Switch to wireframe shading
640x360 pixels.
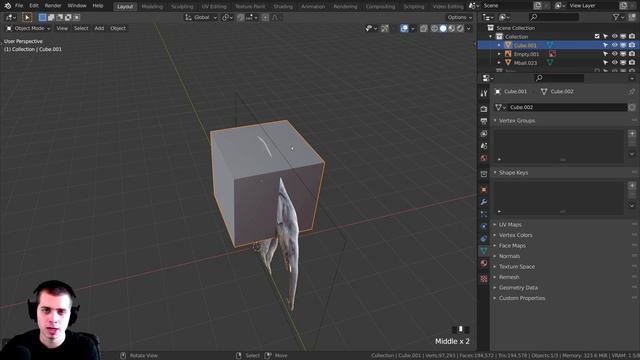pyautogui.click(x=434, y=28)
